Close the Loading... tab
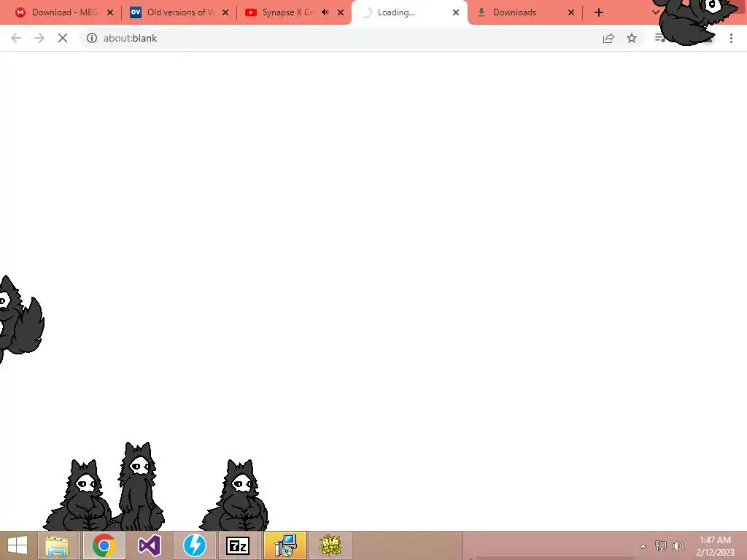Image resolution: width=747 pixels, height=560 pixels. click(456, 12)
